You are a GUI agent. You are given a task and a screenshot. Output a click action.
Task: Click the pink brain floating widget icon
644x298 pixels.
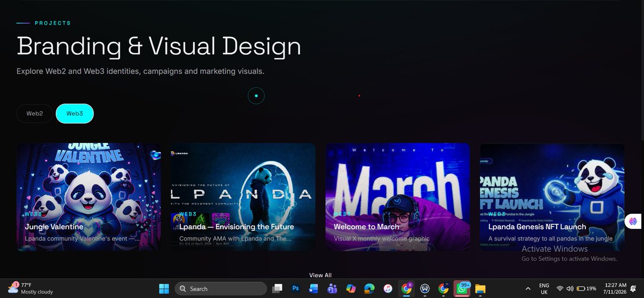click(634, 220)
